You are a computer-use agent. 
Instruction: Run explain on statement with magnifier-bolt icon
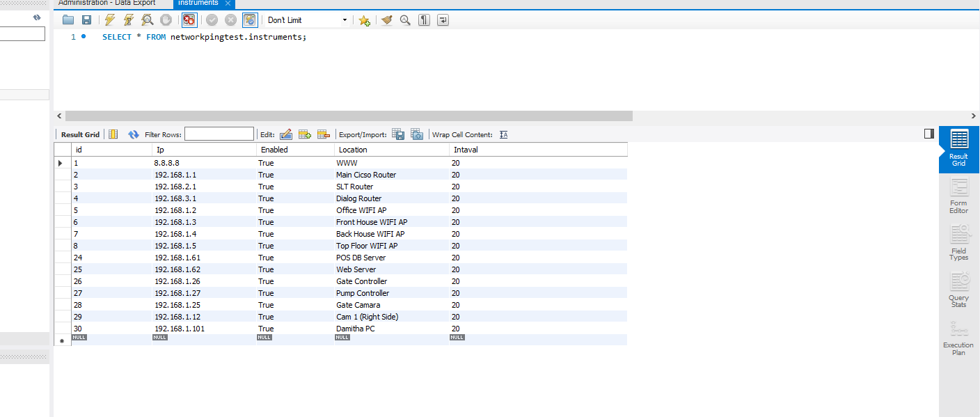pyautogui.click(x=148, y=20)
